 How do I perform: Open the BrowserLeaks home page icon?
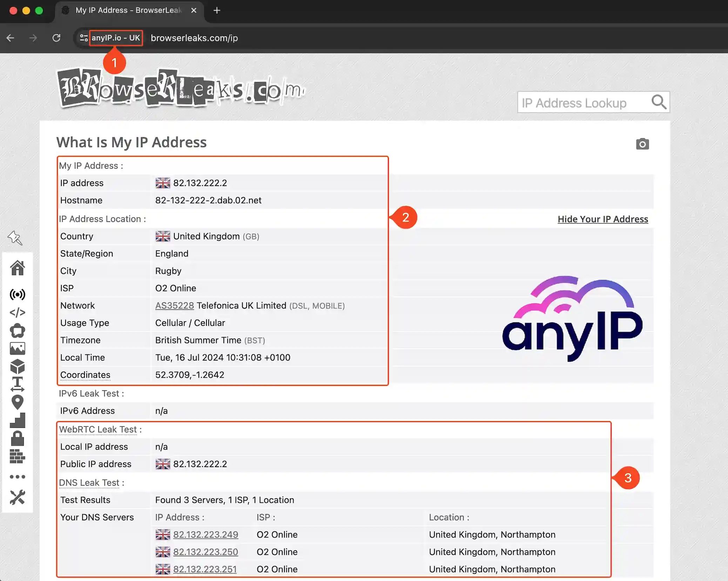(18, 268)
